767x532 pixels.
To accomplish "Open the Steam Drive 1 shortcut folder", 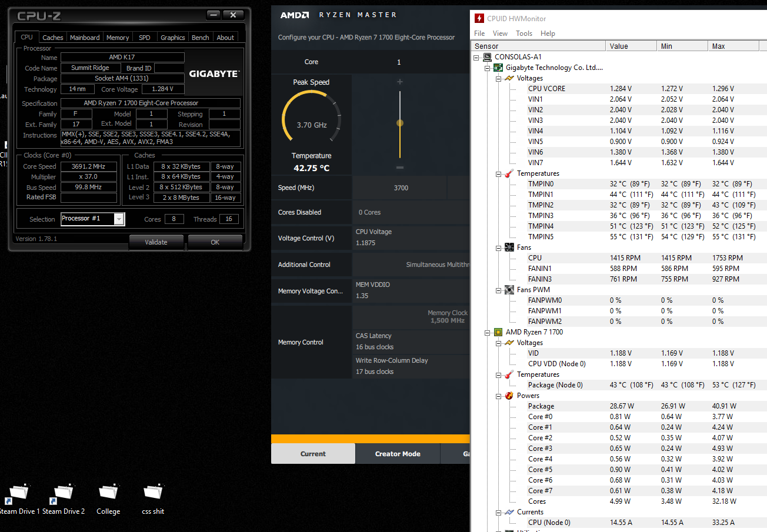I will [19, 497].
